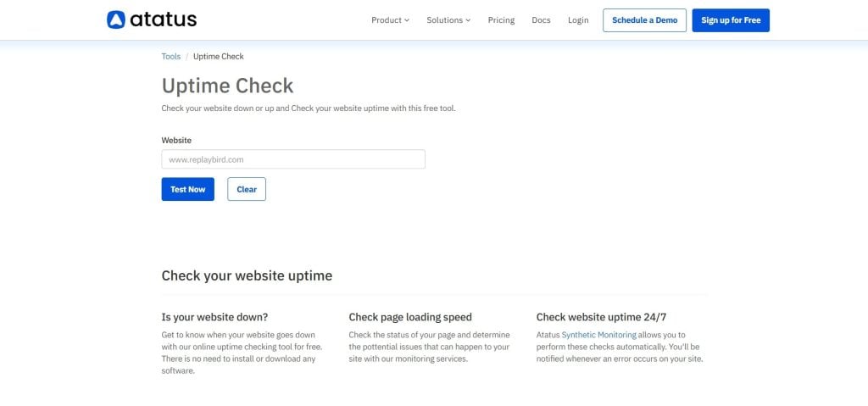The width and height of the screenshot is (868, 406).
Task: Click the 'Check page loading speed' heading
Action: click(410, 317)
